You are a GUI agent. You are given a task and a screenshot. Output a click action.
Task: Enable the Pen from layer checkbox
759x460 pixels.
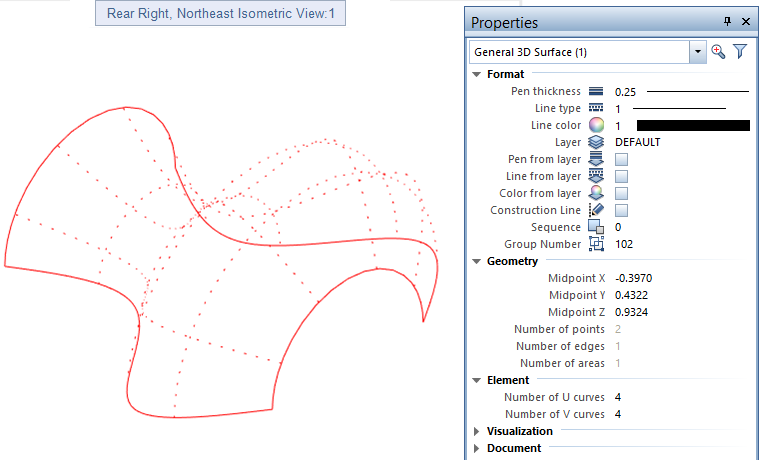click(x=621, y=159)
